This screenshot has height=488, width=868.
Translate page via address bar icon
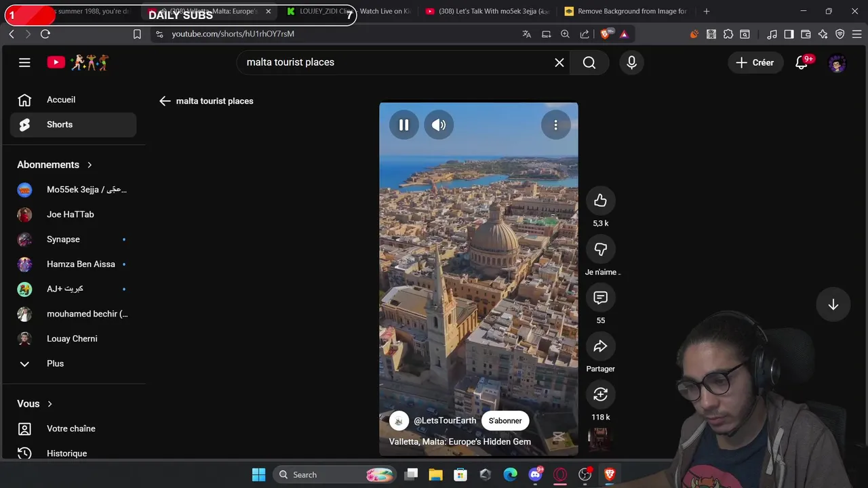coord(527,34)
